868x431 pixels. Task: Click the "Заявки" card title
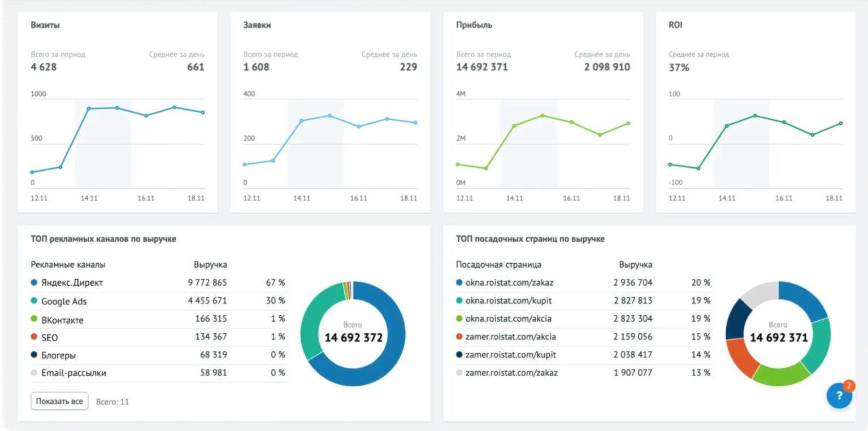(x=257, y=25)
